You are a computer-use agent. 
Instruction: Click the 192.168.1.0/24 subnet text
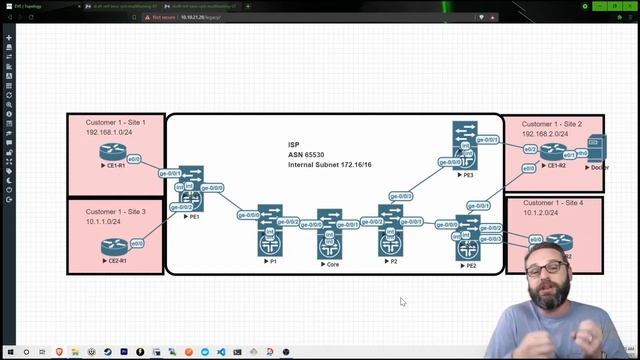coord(109,133)
